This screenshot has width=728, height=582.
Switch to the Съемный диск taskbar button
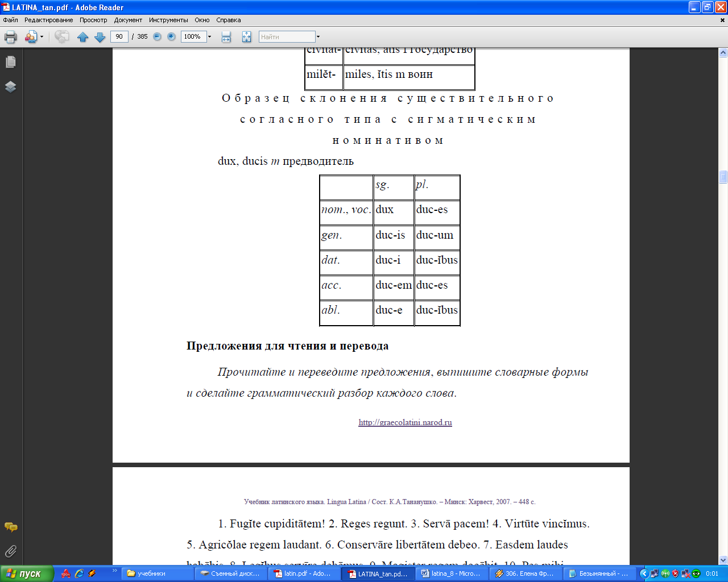(x=231, y=573)
